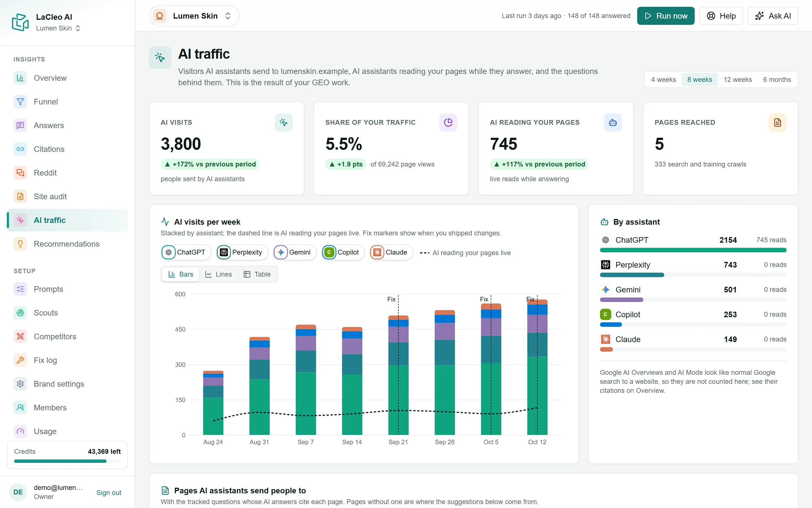Click the Sign out link
812x508 pixels.
109,492
